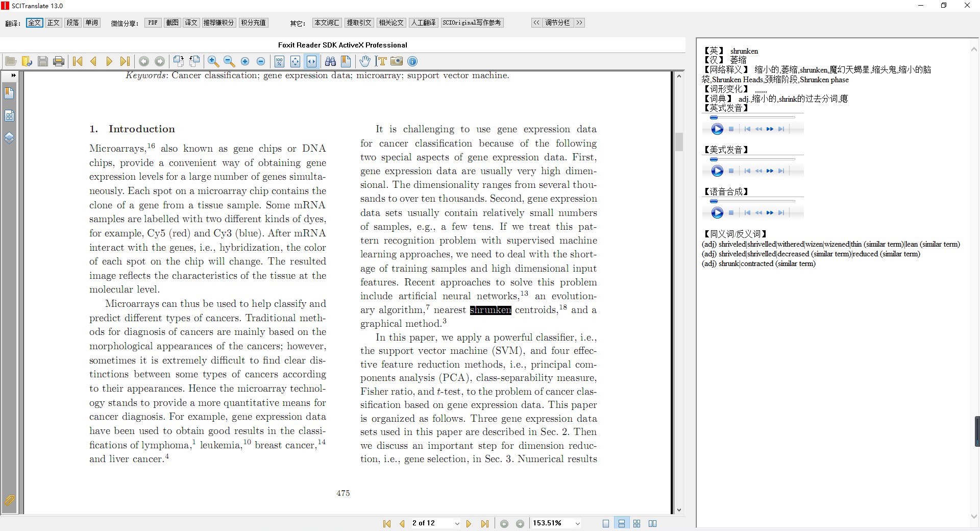980x531 pixels.
Task: Play the 美式发音 pronunciation audio
Action: coord(717,171)
